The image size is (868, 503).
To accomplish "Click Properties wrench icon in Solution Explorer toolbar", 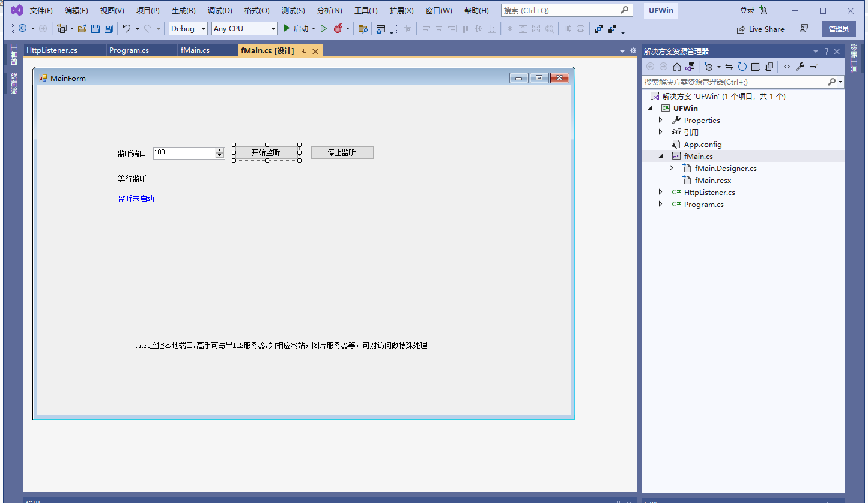I will point(800,67).
